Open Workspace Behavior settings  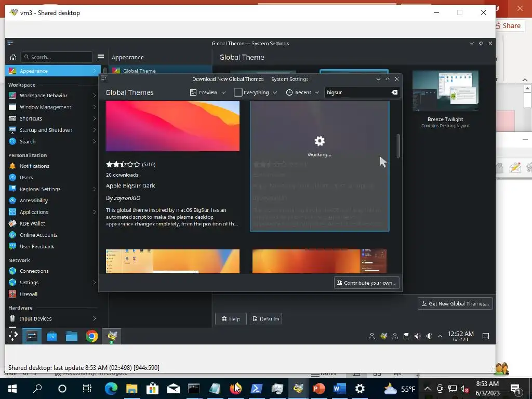53,96
